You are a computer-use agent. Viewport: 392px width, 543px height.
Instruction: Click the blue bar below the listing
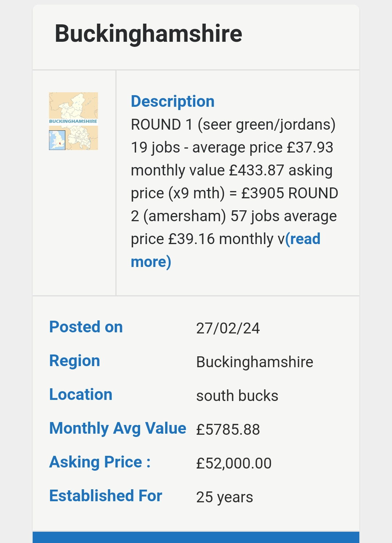pyautogui.click(x=196, y=537)
